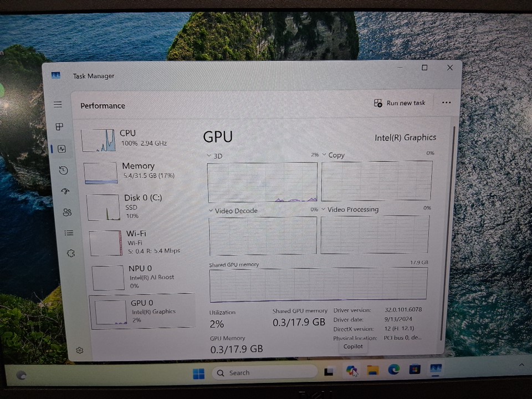Click the Run new task button
This screenshot has width=532, height=399.
(400, 103)
